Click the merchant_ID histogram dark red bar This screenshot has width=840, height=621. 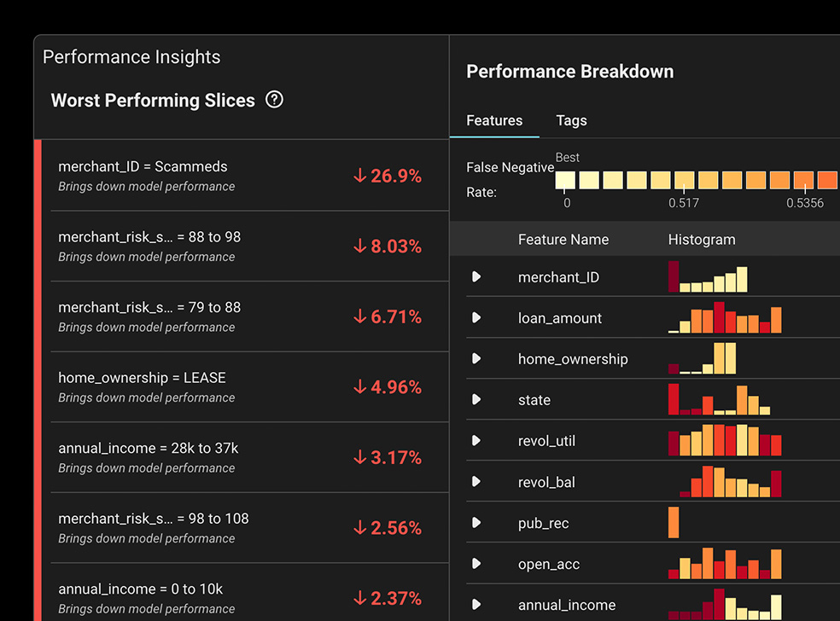(674, 277)
